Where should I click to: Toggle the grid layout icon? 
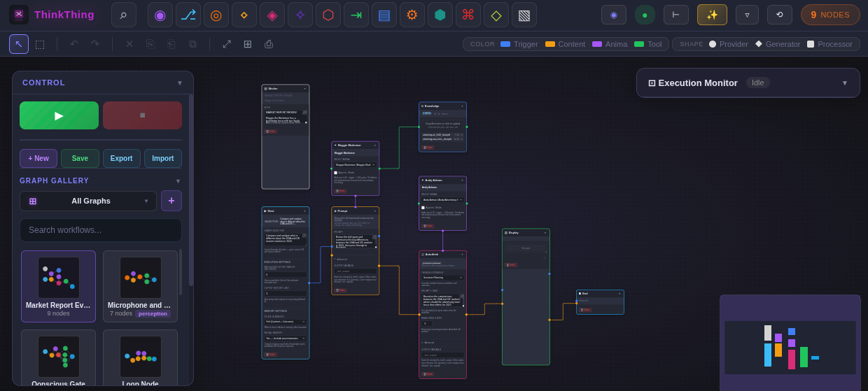click(248, 44)
